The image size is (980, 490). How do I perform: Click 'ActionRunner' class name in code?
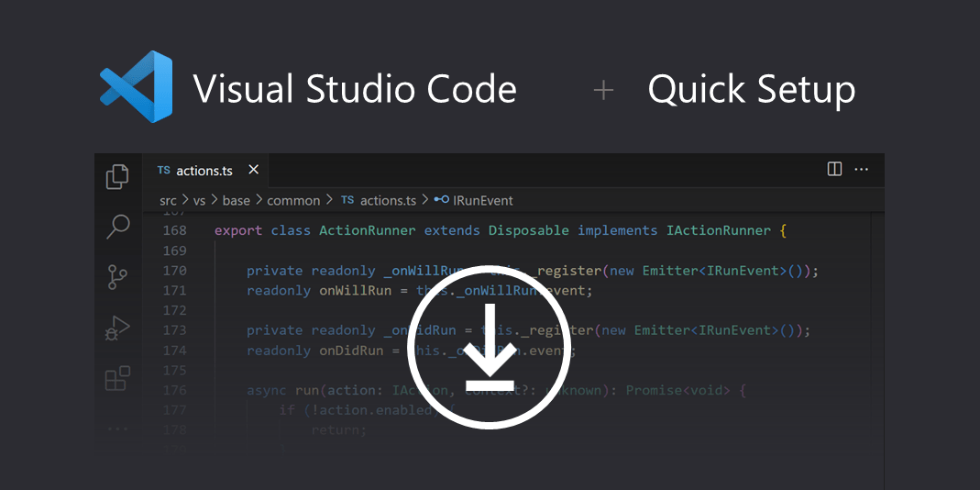pos(368,231)
